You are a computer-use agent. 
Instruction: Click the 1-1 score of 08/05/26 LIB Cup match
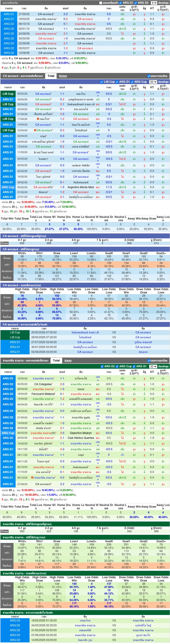(62, 94)
